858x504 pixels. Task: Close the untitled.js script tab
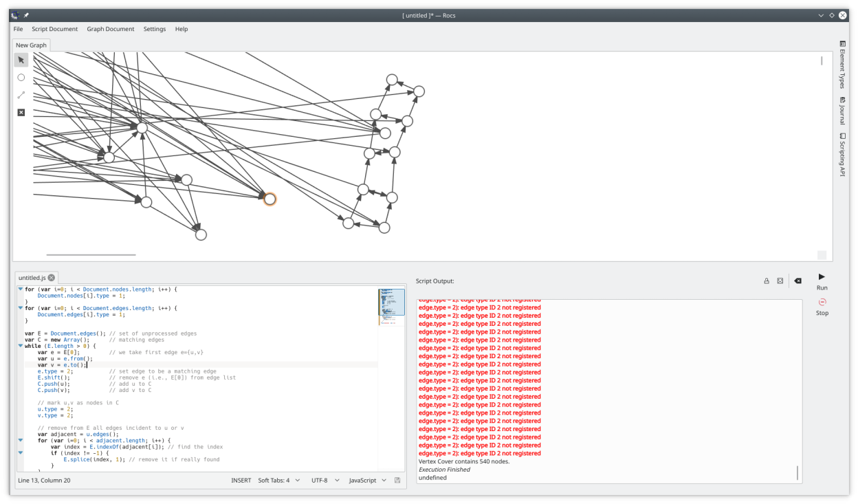pyautogui.click(x=52, y=278)
